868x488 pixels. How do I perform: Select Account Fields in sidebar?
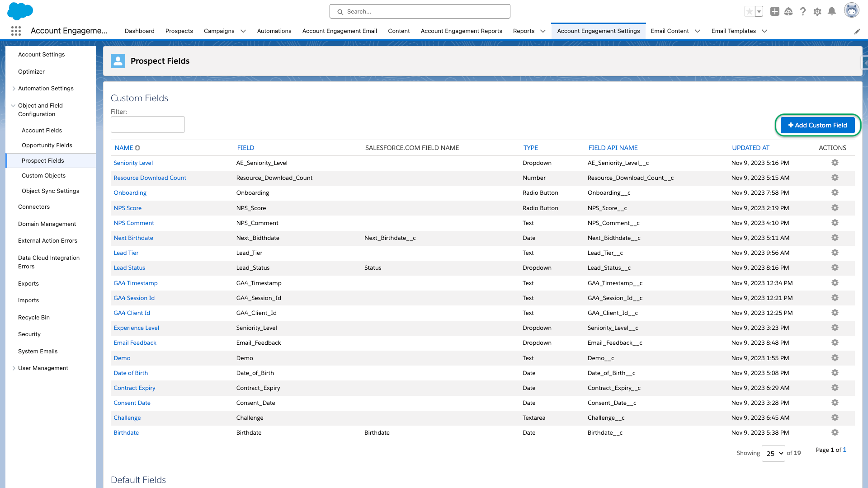click(42, 130)
